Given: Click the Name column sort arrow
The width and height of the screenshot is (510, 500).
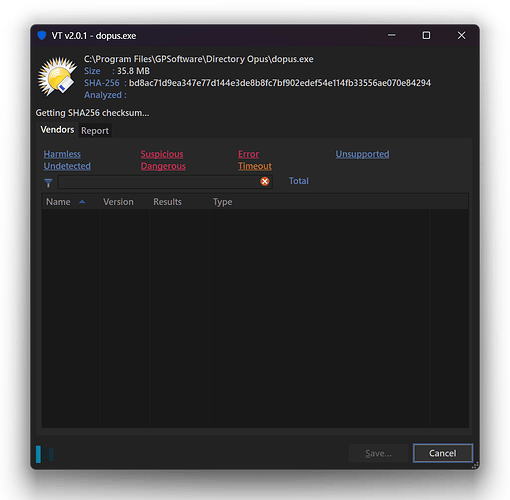Looking at the screenshot, I should tap(82, 202).
